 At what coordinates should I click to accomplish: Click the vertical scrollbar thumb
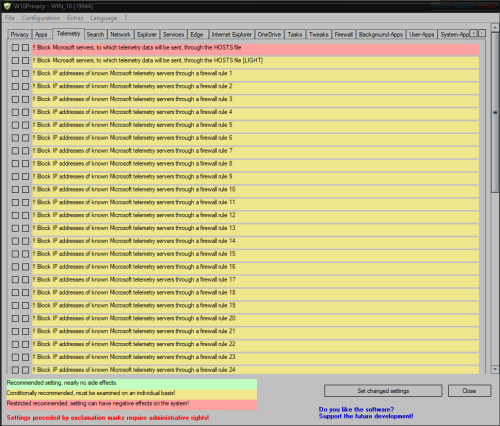pos(495,112)
